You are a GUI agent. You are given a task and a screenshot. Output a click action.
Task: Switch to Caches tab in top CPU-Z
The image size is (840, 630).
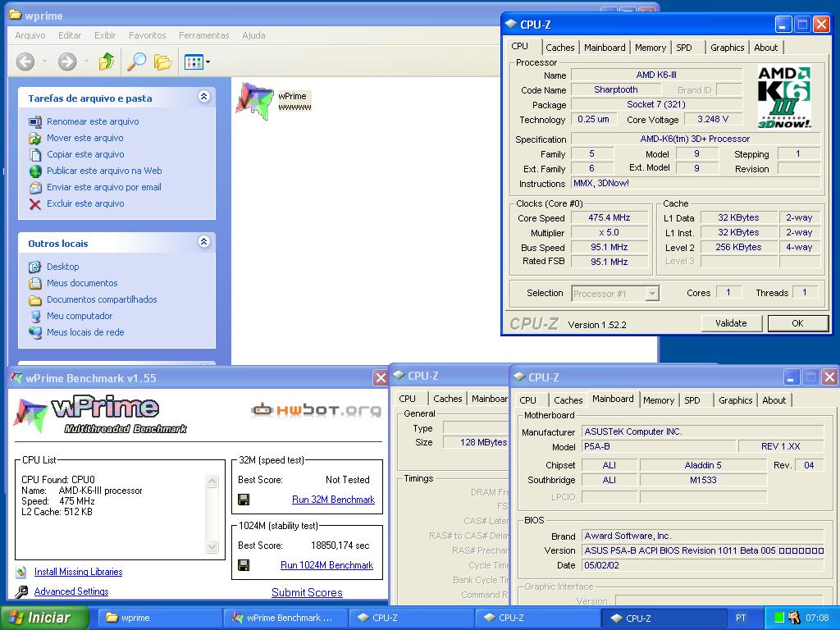click(559, 48)
